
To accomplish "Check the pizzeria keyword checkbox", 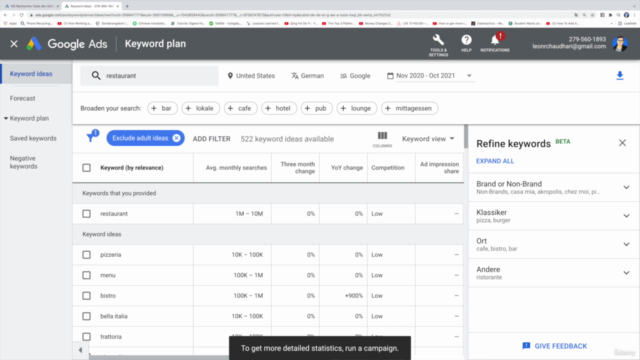I will coord(87,255).
